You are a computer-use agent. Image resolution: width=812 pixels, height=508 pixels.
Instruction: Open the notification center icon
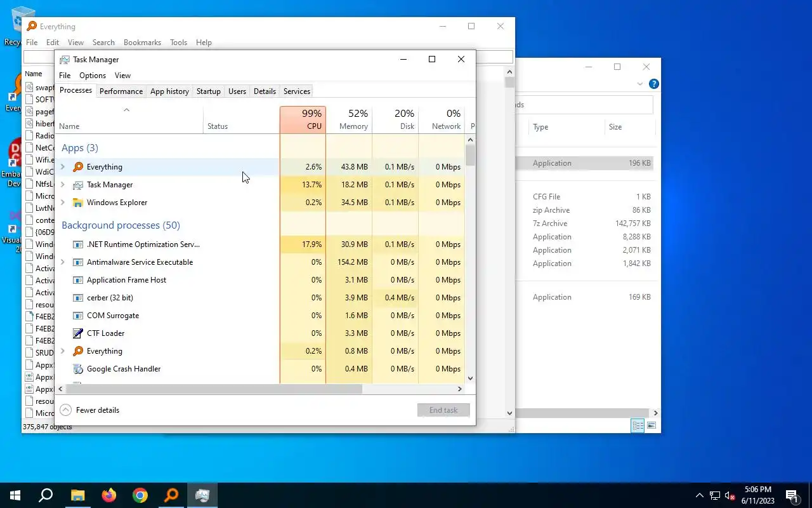tap(792, 495)
